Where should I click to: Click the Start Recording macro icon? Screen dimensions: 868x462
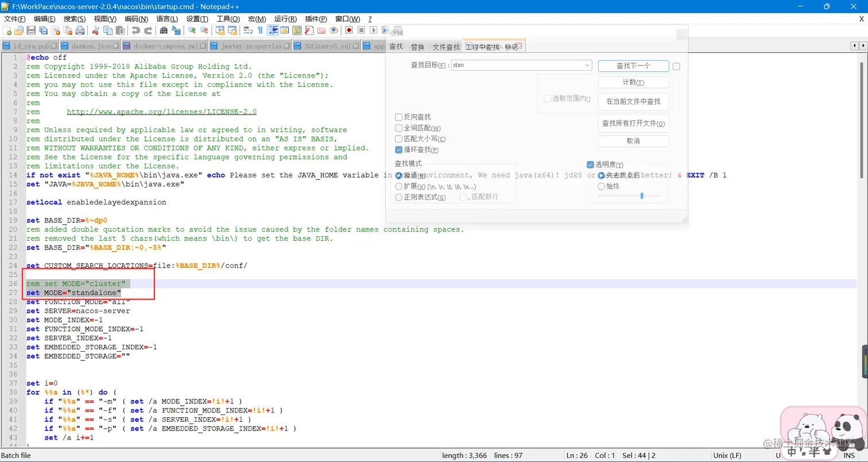pos(348,30)
